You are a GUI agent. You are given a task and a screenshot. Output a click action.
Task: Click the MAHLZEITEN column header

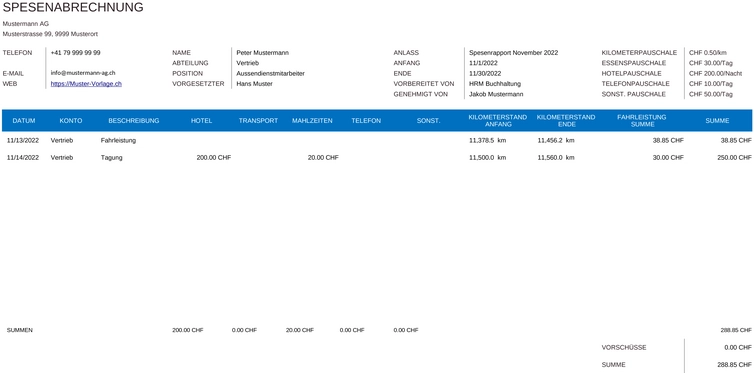pyautogui.click(x=312, y=121)
